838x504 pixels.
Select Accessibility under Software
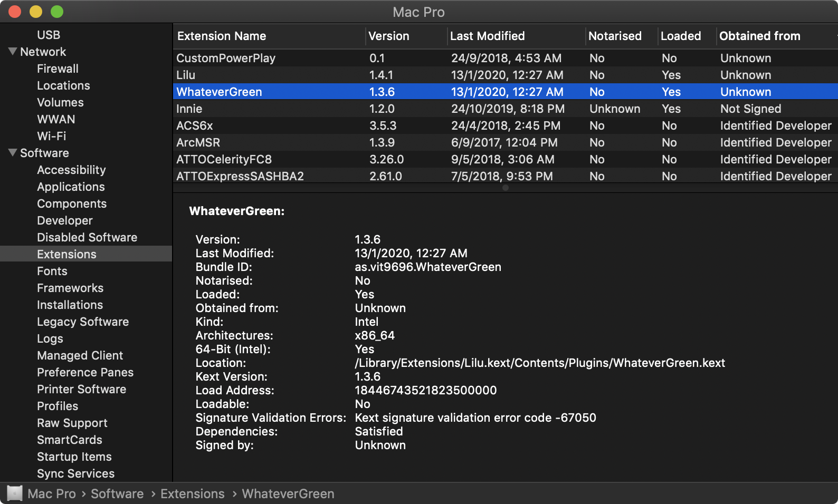[x=71, y=170]
